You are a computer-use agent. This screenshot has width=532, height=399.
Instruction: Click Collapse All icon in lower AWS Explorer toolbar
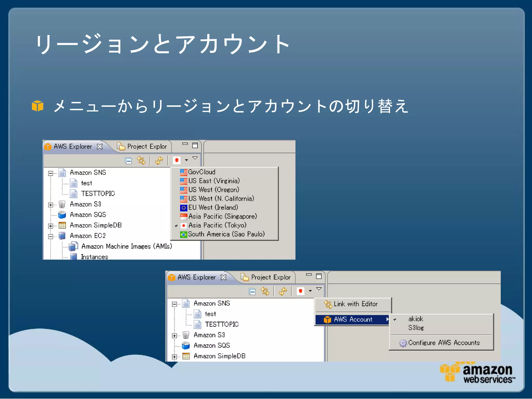pos(252,292)
